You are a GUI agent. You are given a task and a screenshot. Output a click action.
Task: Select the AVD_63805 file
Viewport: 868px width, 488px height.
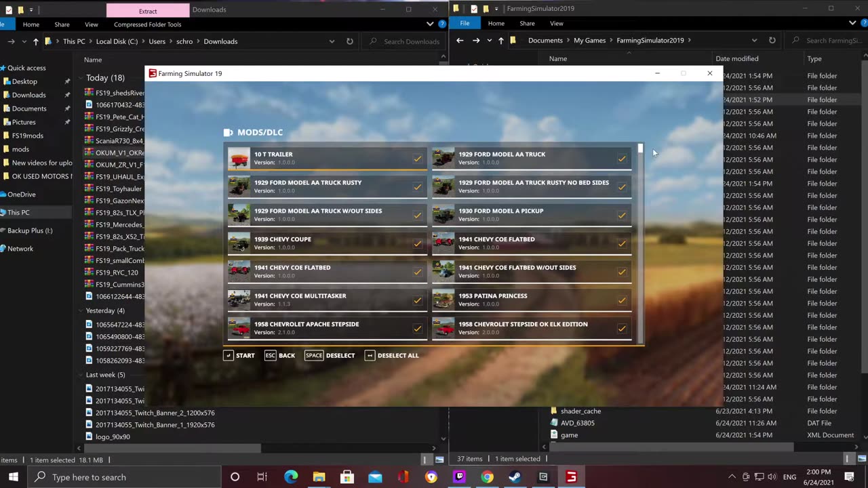[577, 423]
